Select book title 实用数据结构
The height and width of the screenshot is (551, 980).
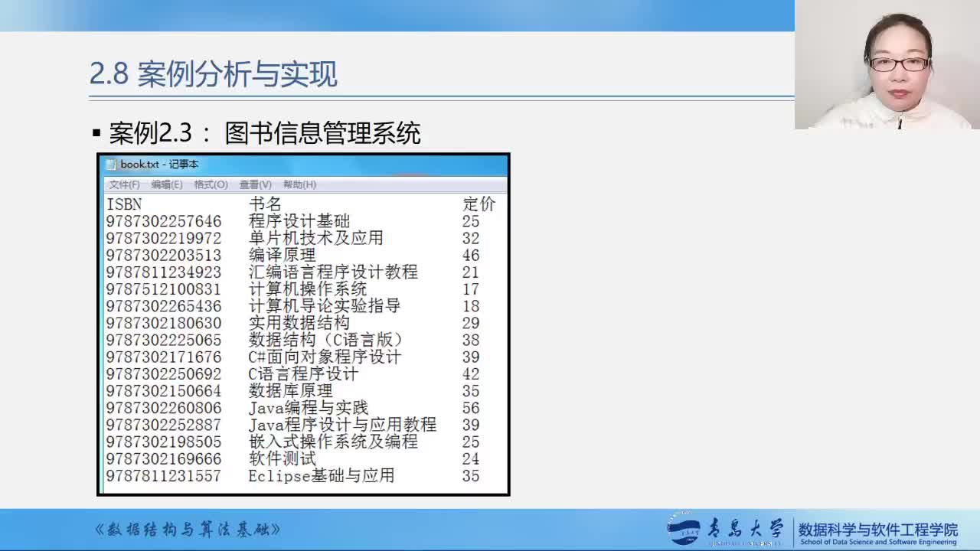[x=299, y=323]
